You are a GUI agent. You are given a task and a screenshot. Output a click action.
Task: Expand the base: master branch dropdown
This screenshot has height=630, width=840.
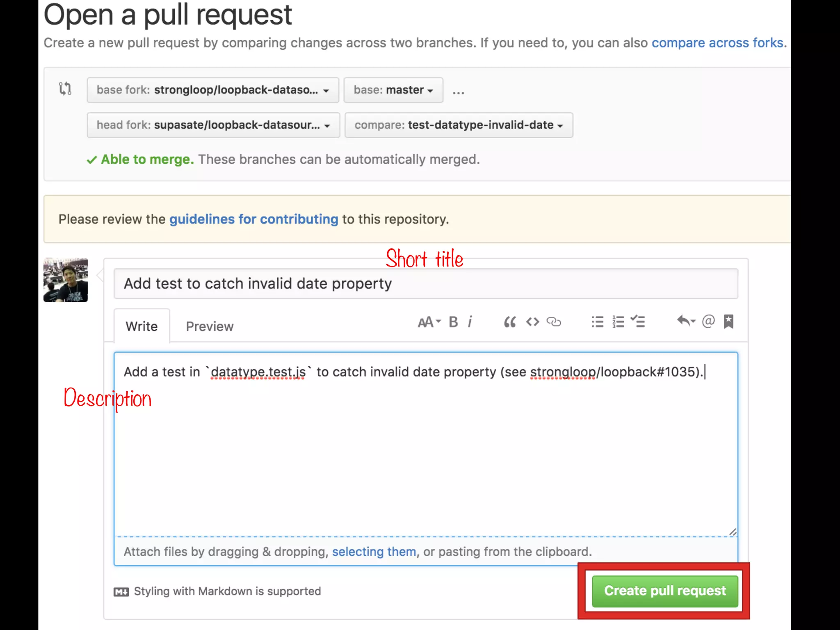pos(393,90)
